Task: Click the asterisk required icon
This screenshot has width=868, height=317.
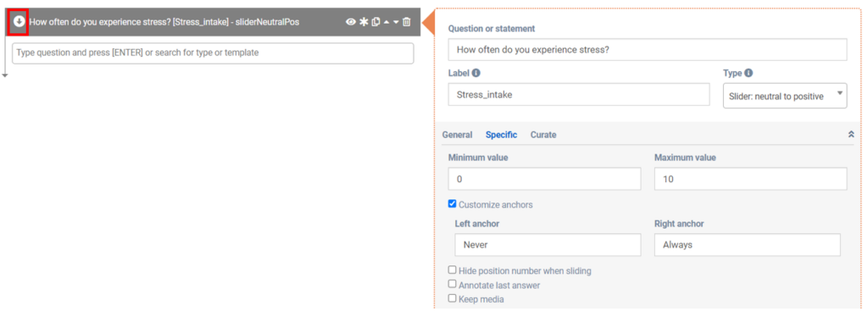Action: 364,22
